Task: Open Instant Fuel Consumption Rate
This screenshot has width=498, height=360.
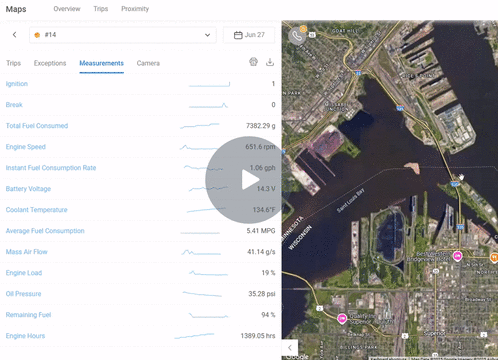Action: [51, 168]
